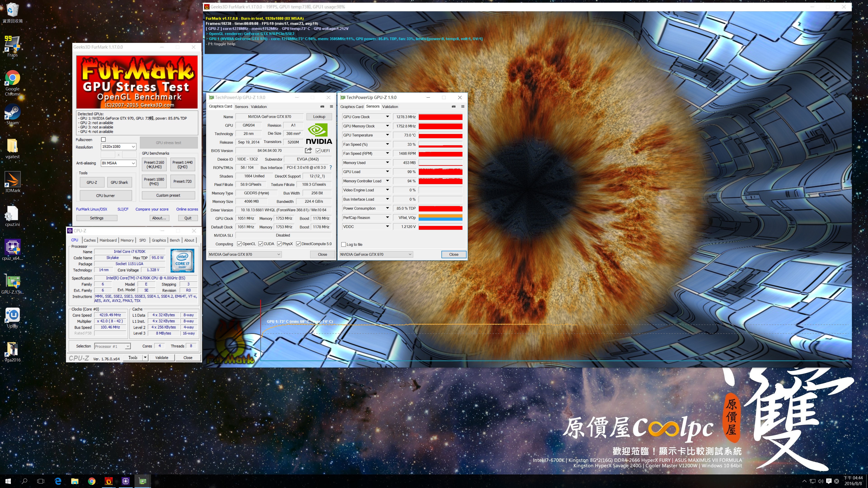The height and width of the screenshot is (488, 868).
Task: Open the cpuz_x64 desktop icon
Action: tap(12, 250)
